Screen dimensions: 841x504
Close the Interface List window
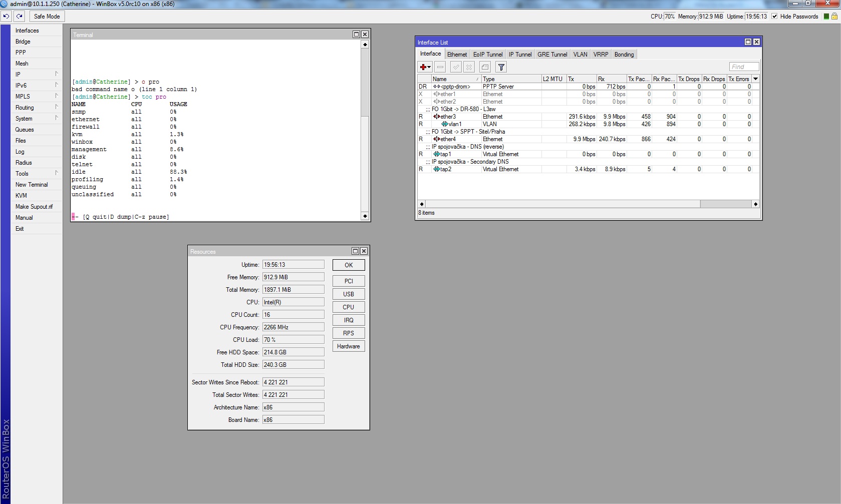tap(756, 42)
